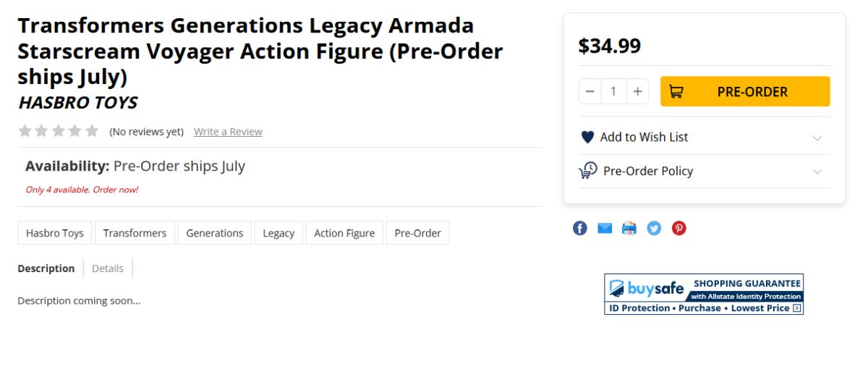The width and height of the screenshot is (868, 369).
Task: Open the Write a Review link
Action: (x=228, y=132)
